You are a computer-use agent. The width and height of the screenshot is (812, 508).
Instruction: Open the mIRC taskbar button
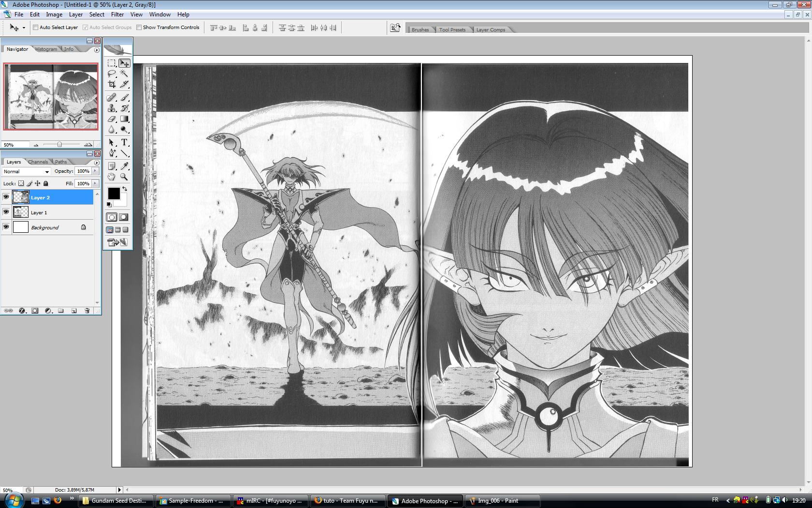click(271, 501)
